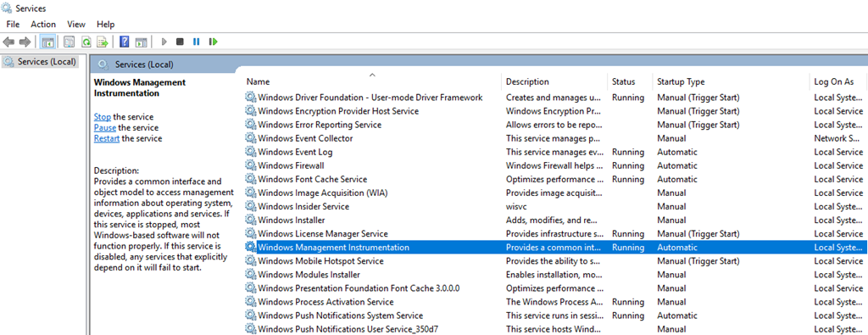Select Windows Push Notifications User Service_350d7
Screen dimensions: 868x335
point(348,329)
